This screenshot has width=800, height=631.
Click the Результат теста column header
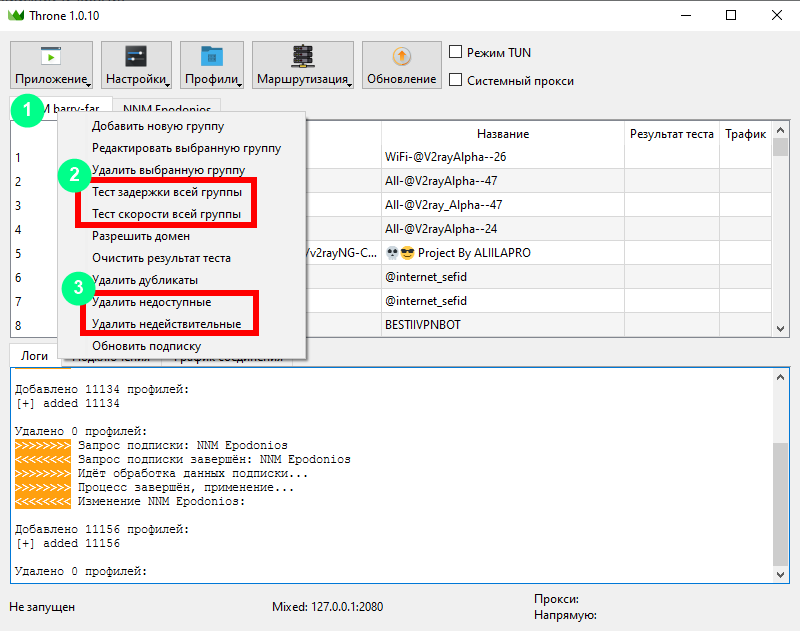pos(671,134)
